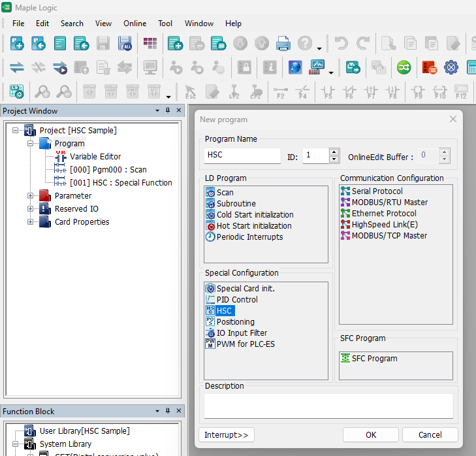Click the Zoom Out magnifier icon
Image resolution: width=476 pixels, height=456 pixels.
click(64, 91)
